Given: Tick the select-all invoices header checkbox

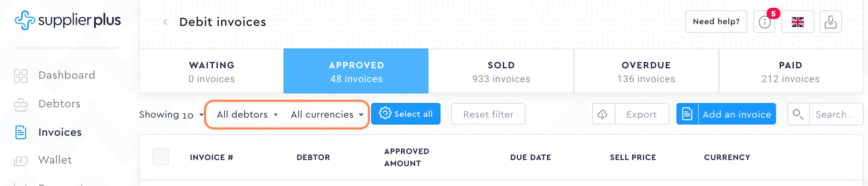Looking at the screenshot, I should click(x=161, y=157).
